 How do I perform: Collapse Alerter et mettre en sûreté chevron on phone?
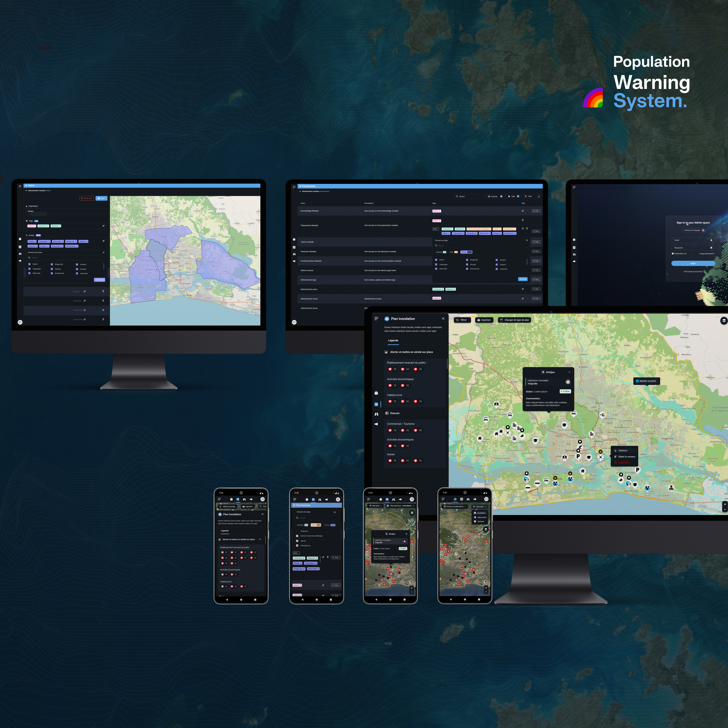tap(260, 539)
